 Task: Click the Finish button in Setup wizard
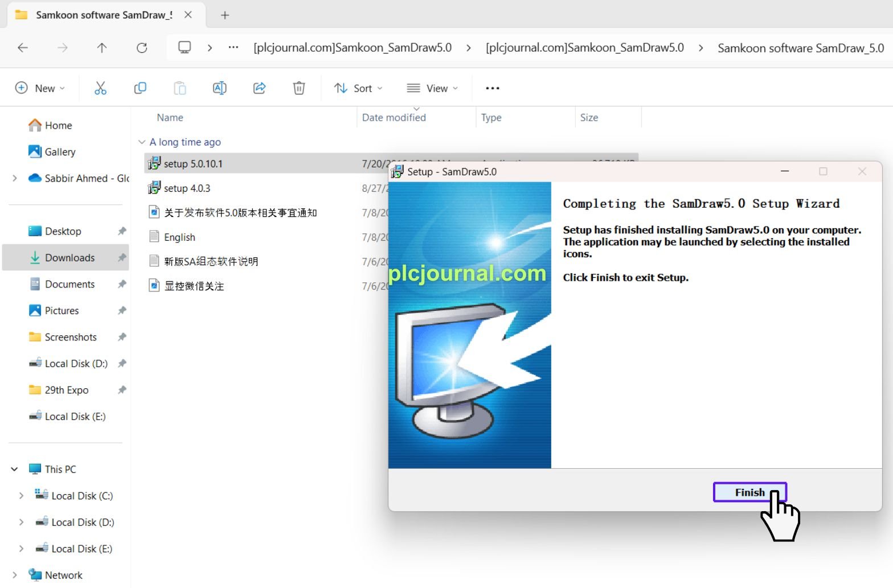coord(749,492)
